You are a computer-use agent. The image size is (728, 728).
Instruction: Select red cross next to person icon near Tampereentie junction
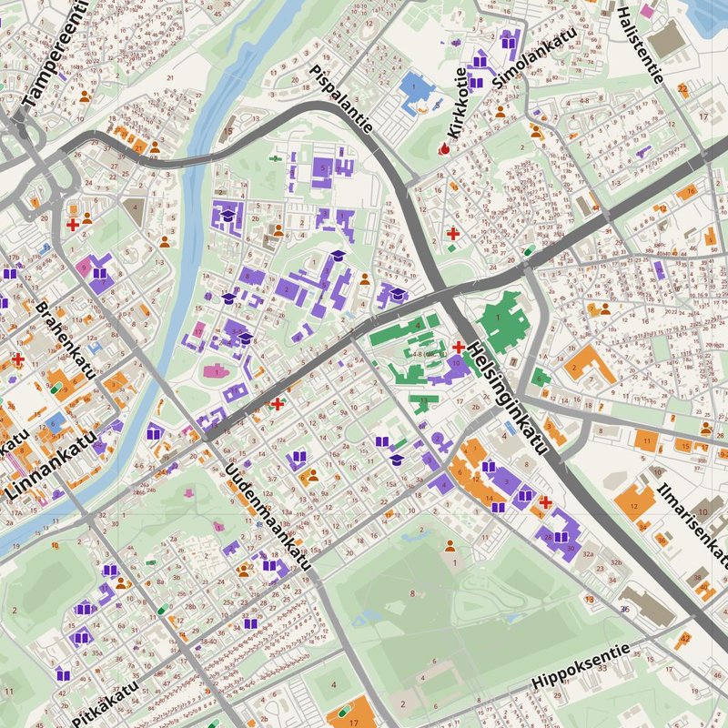73,225
